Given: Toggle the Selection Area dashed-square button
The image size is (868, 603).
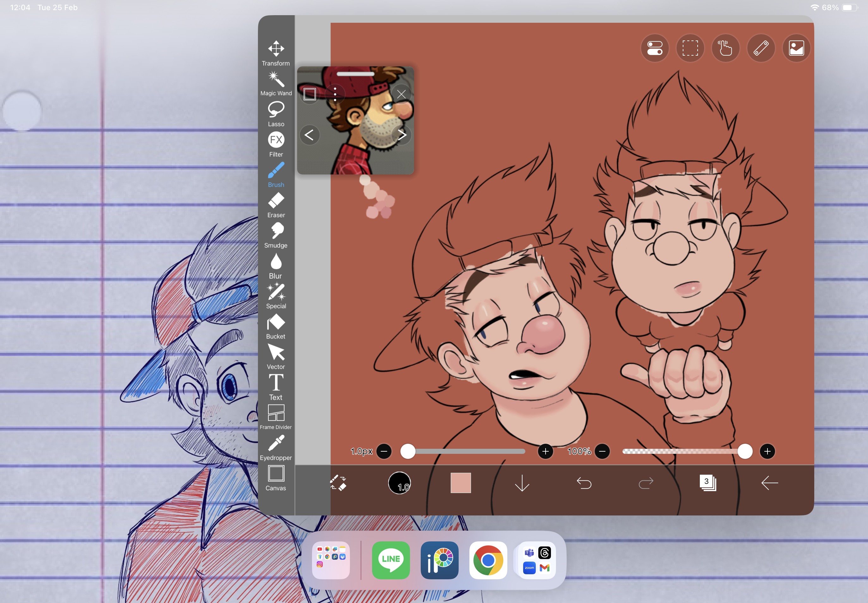Looking at the screenshot, I should pyautogui.click(x=690, y=48).
